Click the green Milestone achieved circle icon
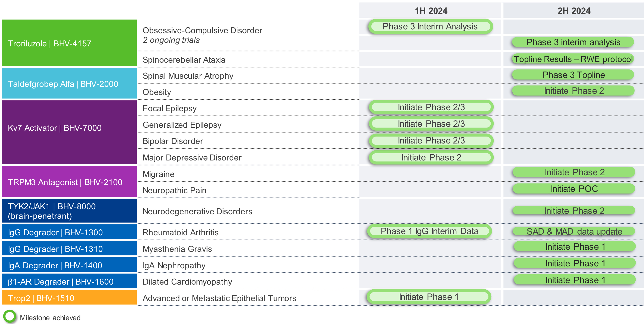 click(10, 316)
